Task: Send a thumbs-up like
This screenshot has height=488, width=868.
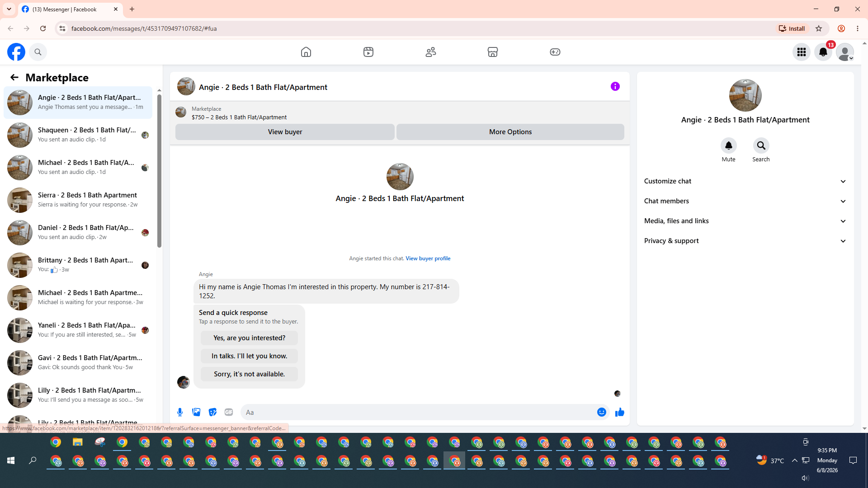Action: tap(619, 412)
